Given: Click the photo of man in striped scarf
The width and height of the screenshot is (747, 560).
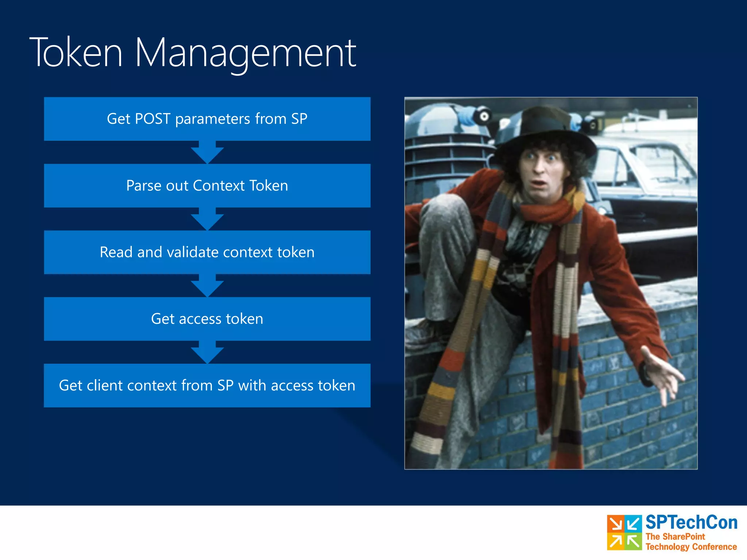Looking at the screenshot, I should click(x=551, y=283).
